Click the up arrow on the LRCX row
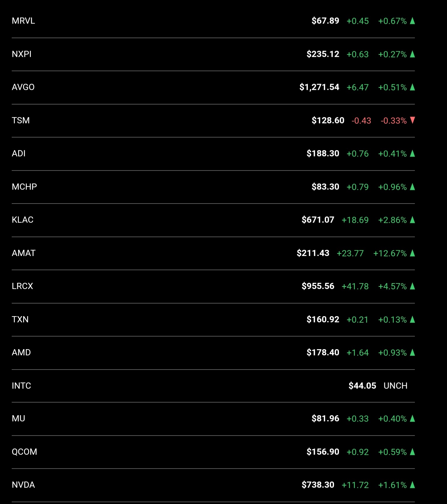 coord(412,286)
